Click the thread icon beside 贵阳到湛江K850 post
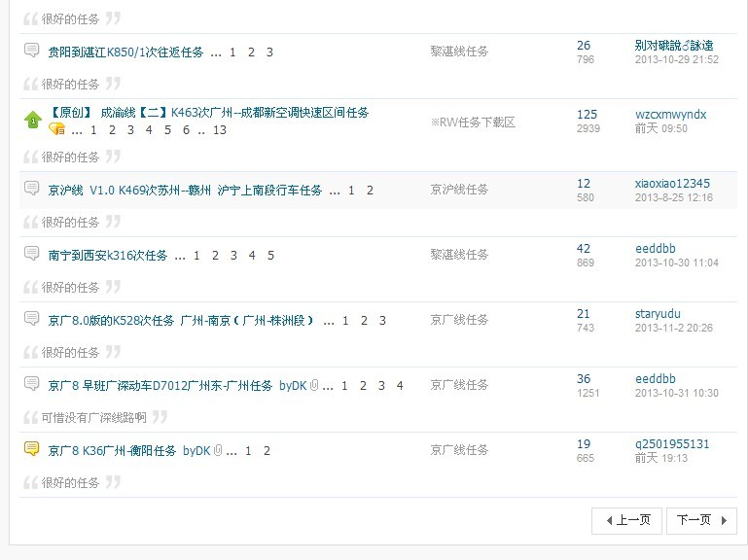Image resolution: width=748 pixels, height=560 pixels. point(32,52)
